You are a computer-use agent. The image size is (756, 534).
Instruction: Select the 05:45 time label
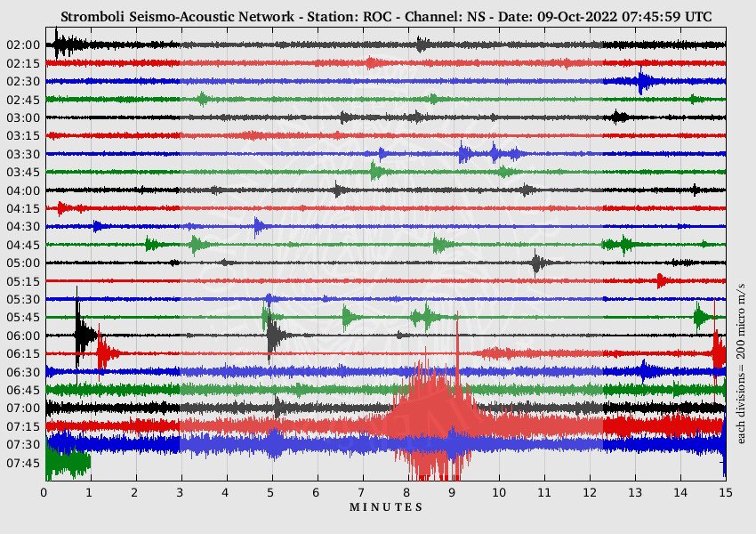[x=23, y=318]
